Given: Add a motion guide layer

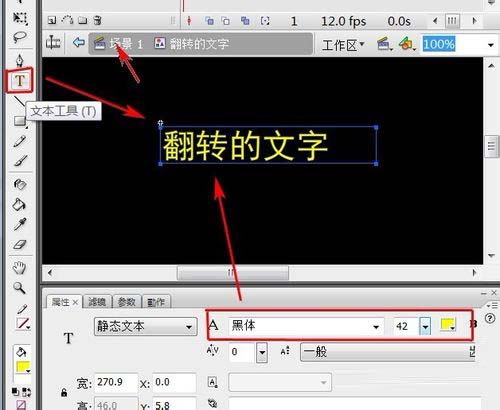Looking at the screenshot, I should 68,20.
